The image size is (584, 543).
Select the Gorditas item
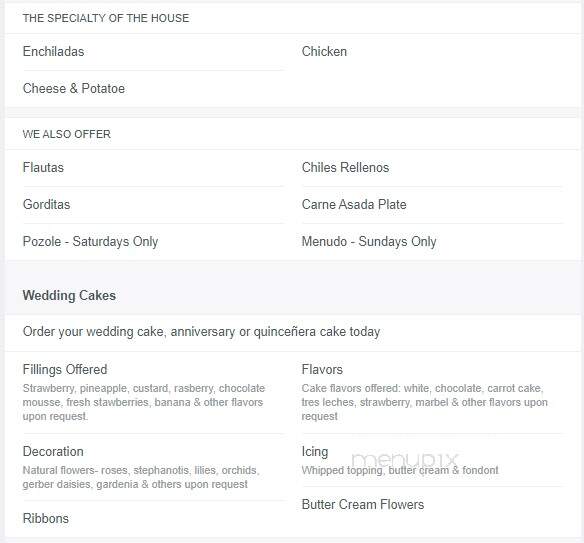coord(47,204)
